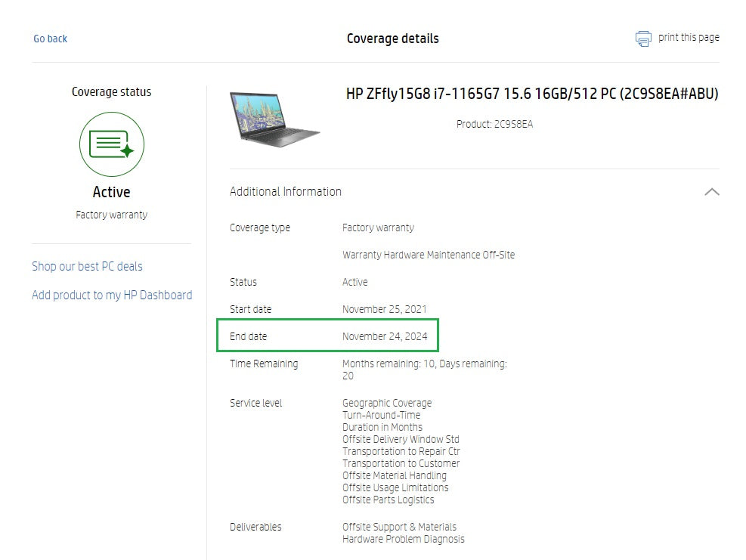The height and width of the screenshot is (560, 746).
Task: Click the Warranty Hardware Maintenance Off-Site entry
Action: click(429, 255)
